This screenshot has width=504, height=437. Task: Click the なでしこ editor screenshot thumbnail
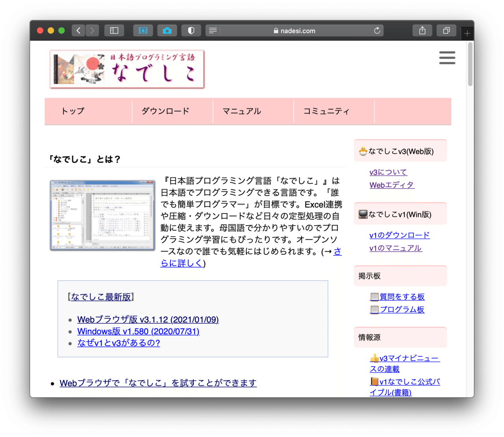point(102,215)
